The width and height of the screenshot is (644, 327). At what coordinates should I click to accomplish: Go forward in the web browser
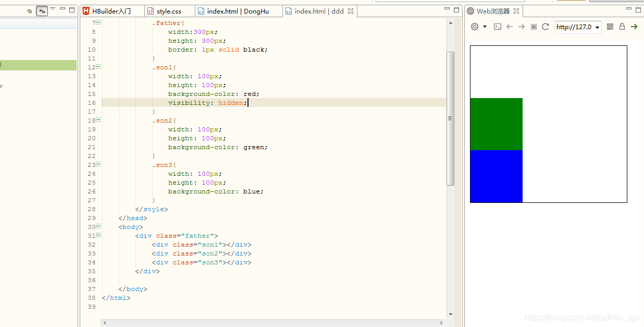click(x=522, y=27)
